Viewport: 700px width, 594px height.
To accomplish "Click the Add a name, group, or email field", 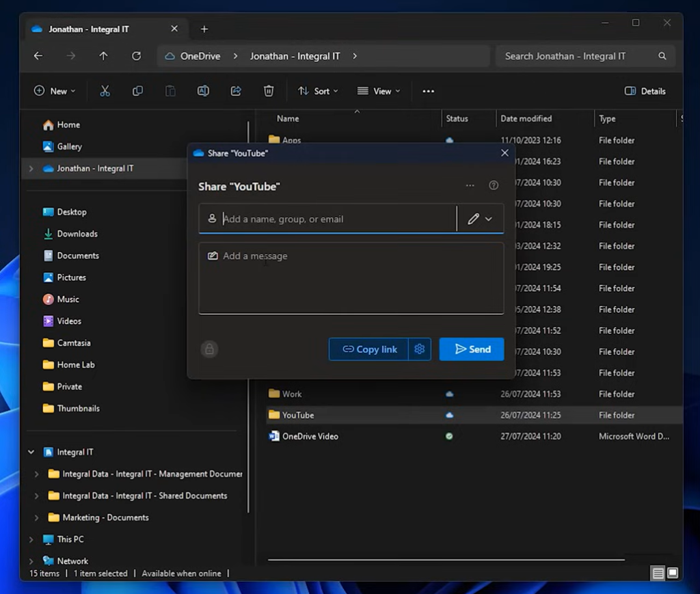I will 327,219.
